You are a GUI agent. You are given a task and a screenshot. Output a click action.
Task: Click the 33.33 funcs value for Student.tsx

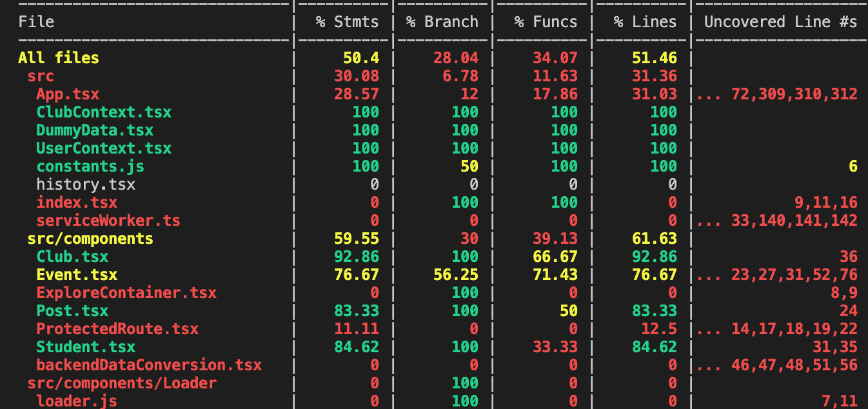(x=555, y=347)
